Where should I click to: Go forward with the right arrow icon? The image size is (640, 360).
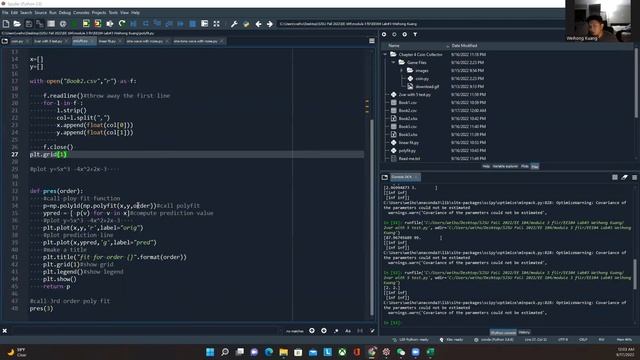270,24
